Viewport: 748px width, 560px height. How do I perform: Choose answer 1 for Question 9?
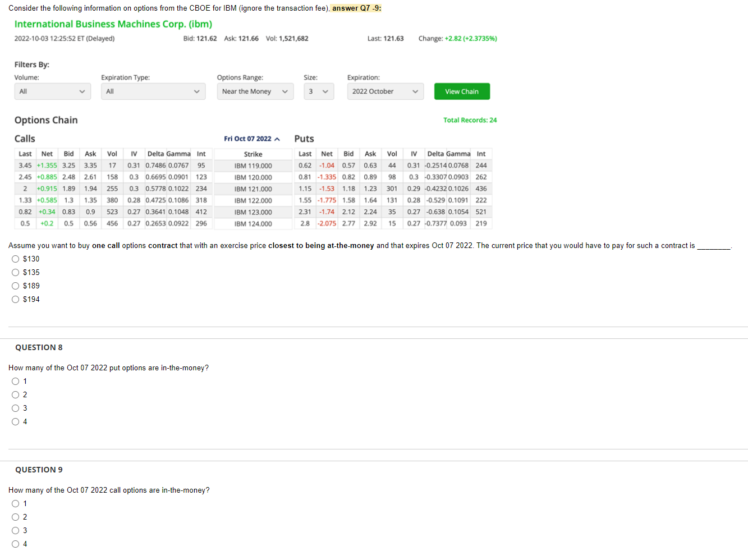[x=16, y=503]
